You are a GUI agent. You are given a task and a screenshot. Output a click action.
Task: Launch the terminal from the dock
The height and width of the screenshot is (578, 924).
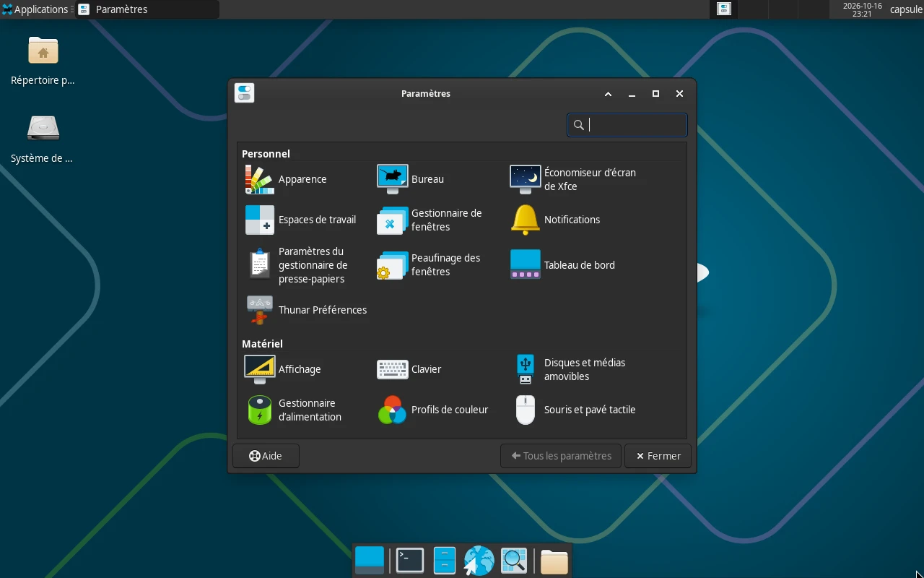pos(410,561)
